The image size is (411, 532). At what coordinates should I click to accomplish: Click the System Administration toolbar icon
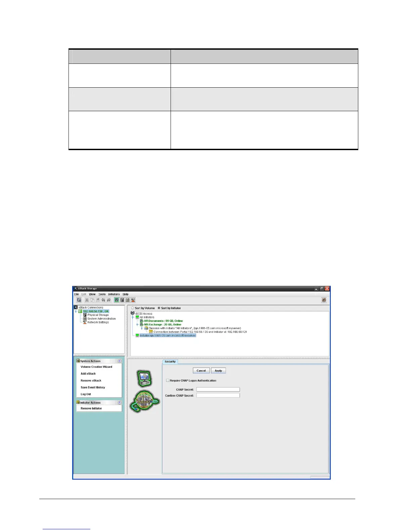point(128,300)
